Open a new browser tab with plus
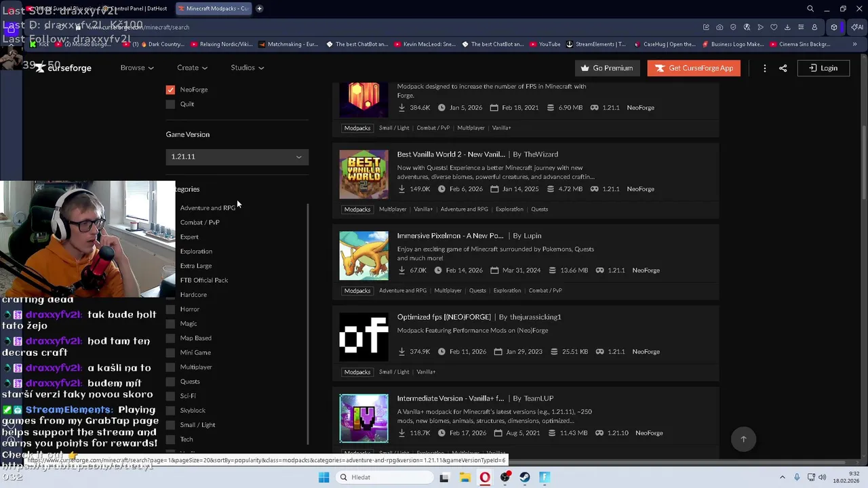 tap(259, 9)
